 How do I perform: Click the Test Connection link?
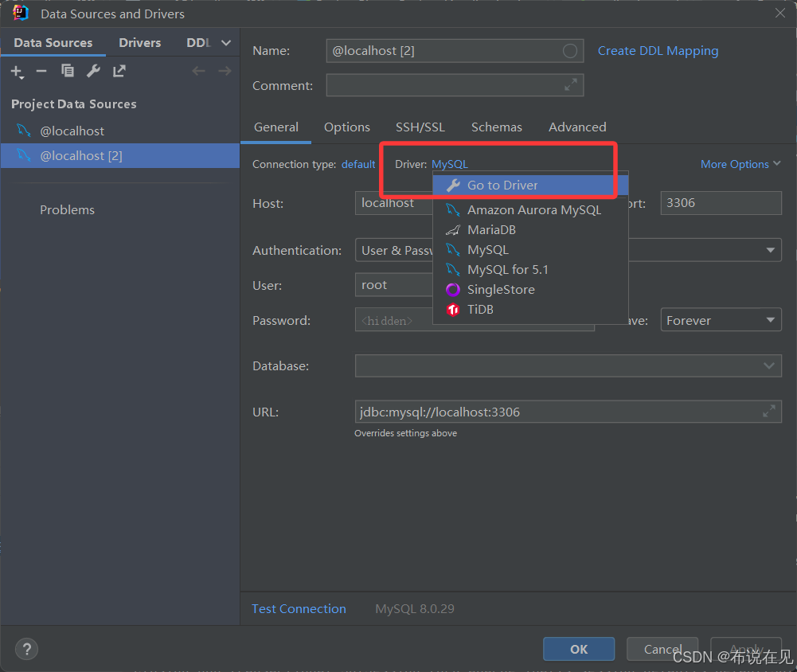[299, 608]
